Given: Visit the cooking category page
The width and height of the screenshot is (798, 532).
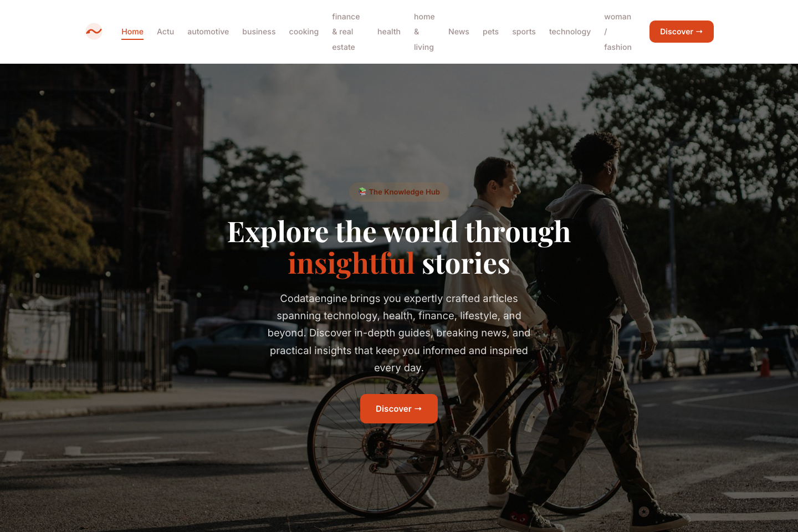Looking at the screenshot, I should click(x=304, y=32).
